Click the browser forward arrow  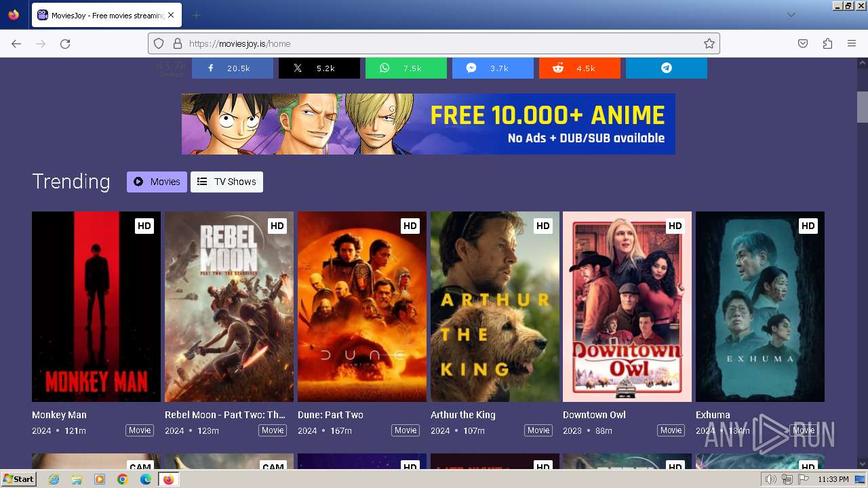[x=41, y=43]
